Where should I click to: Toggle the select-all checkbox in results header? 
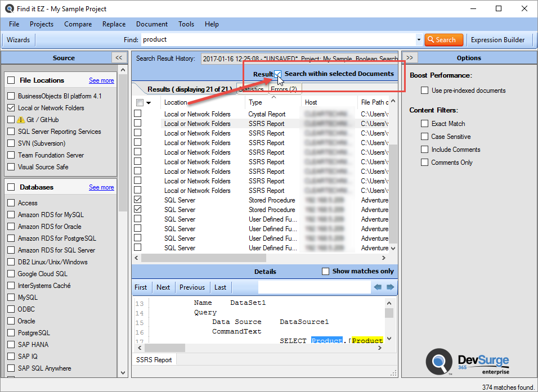(140, 102)
